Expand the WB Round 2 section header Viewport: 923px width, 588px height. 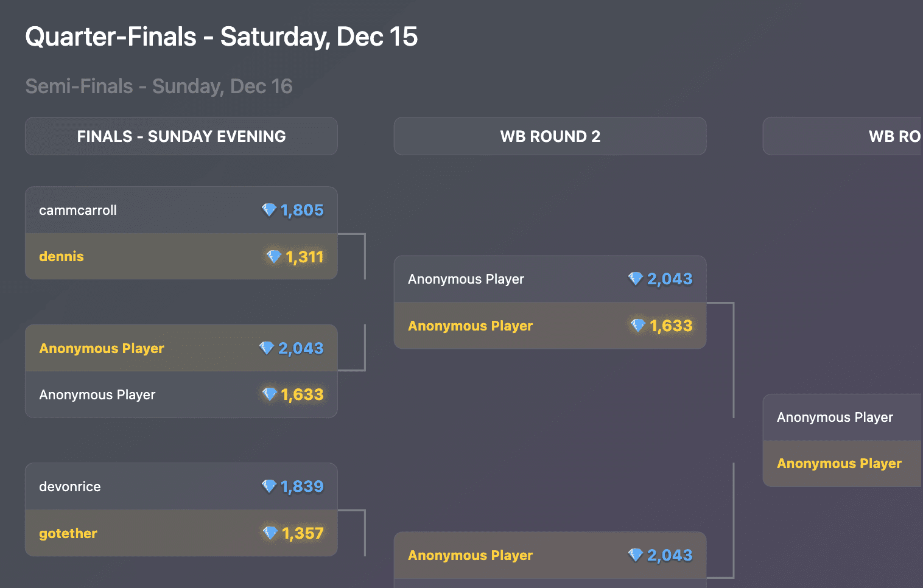[x=550, y=136]
